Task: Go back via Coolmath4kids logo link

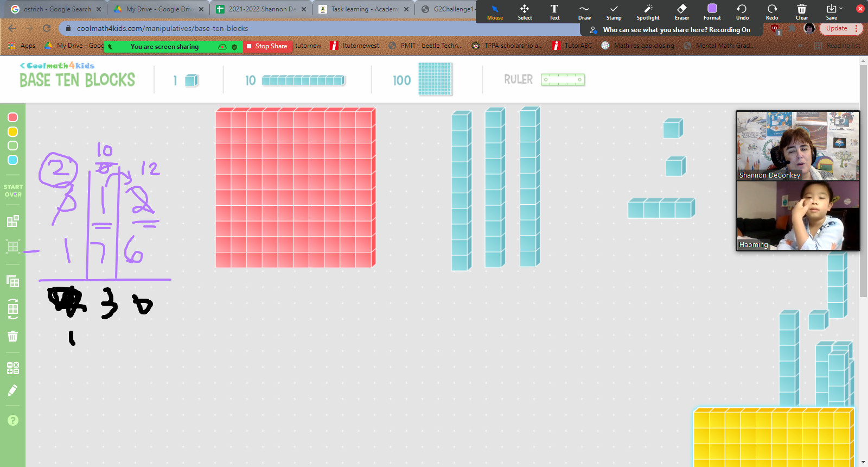Action: 57,65
